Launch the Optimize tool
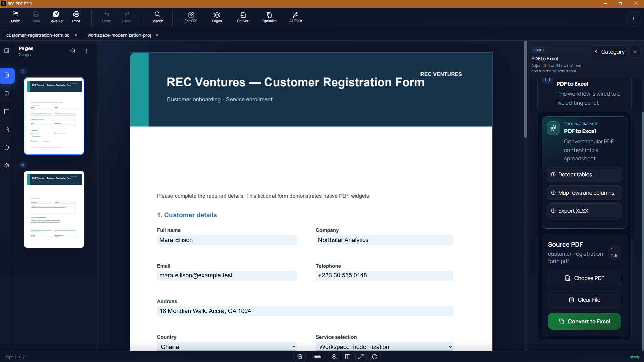 269,17
